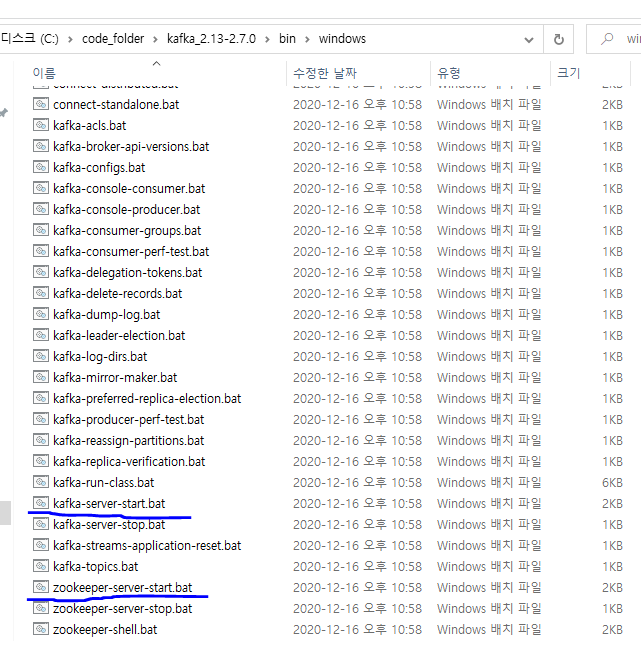The width and height of the screenshot is (641, 656).
Task: Click the kafka-delegation-tokens.bat file icon
Action: (x=41, y=272)
